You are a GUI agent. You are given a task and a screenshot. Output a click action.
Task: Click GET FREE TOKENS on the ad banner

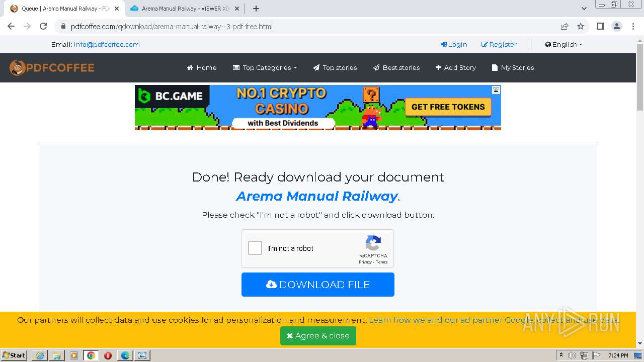click(x=448, y=107)
